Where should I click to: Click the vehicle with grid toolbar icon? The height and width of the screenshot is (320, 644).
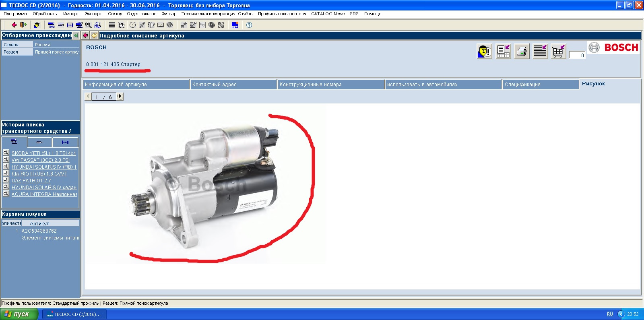point(79,25)
